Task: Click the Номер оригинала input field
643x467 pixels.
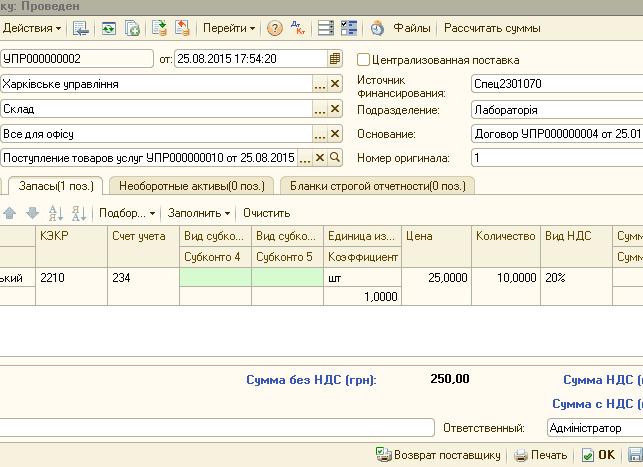Action: pyautogui.click(x=557, y=158)
